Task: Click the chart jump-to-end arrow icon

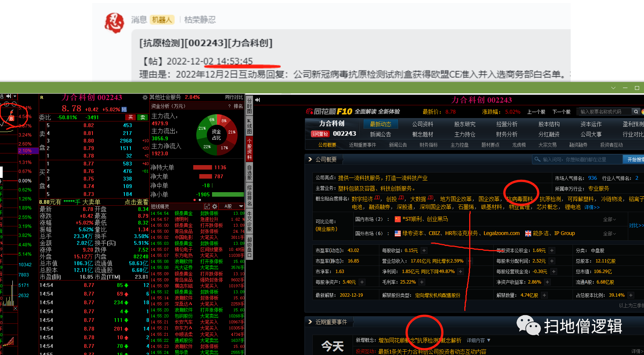Action: point(8,96)
